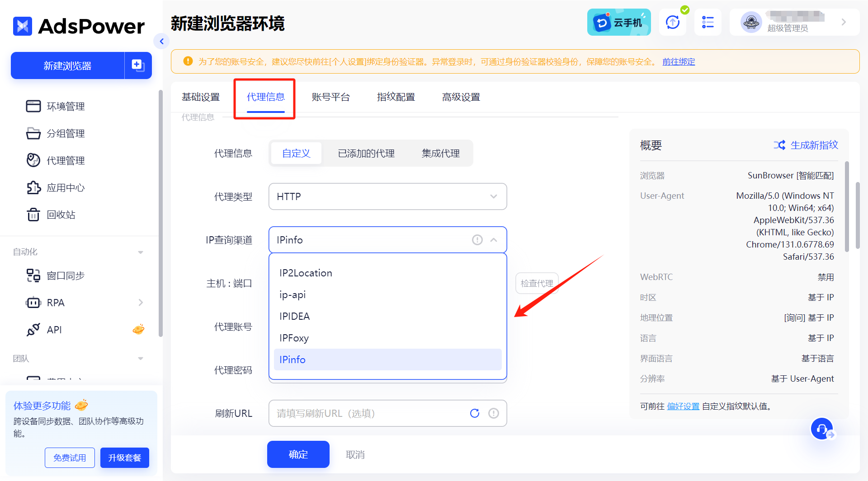Viewport: 868px width, 481px height.
Task: Open the task list icon in header
Action: click(708, 22)
